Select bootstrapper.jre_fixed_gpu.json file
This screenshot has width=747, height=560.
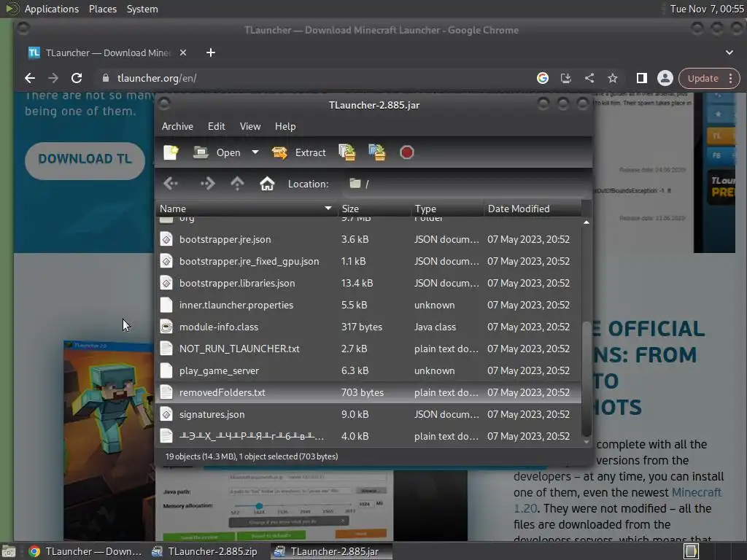tap(368, 261)
